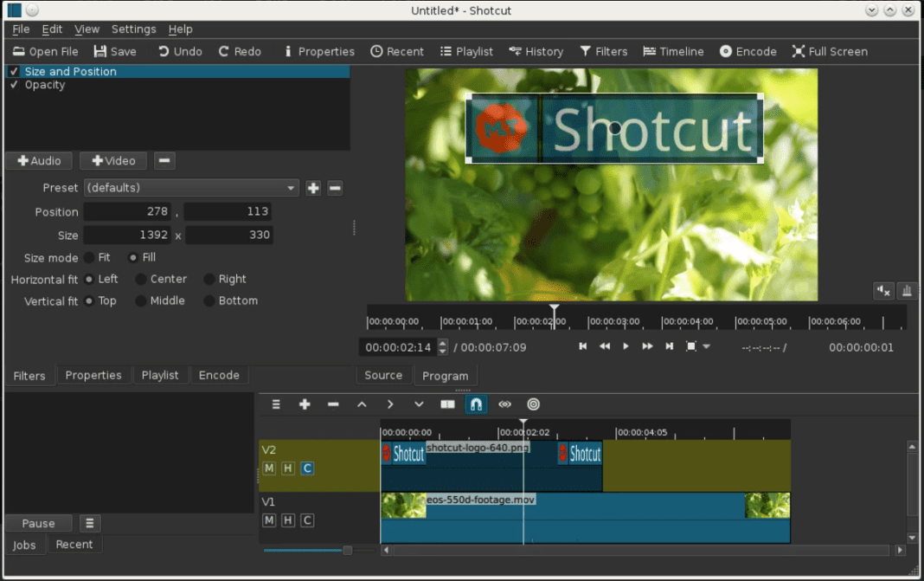Open the Settings menu
The height and width of the screenshot is (581, 924).
coord(133,29)
